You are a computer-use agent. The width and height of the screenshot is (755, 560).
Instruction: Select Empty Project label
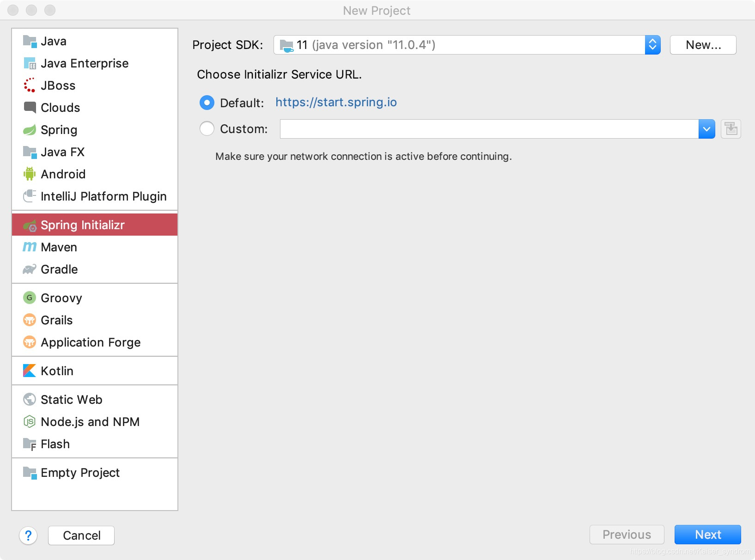(x=80, y=473)
